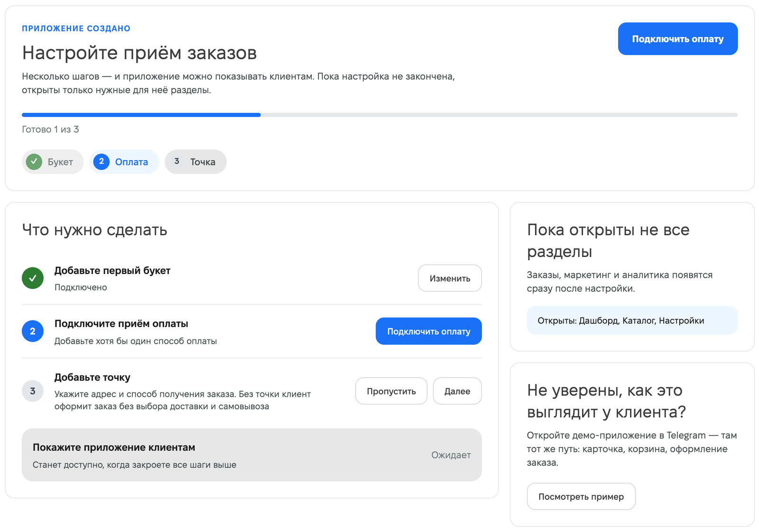Click the Заказы, маркетинг и аналитика description
Viewport: 759px width, 532px height.
(620, 282)
